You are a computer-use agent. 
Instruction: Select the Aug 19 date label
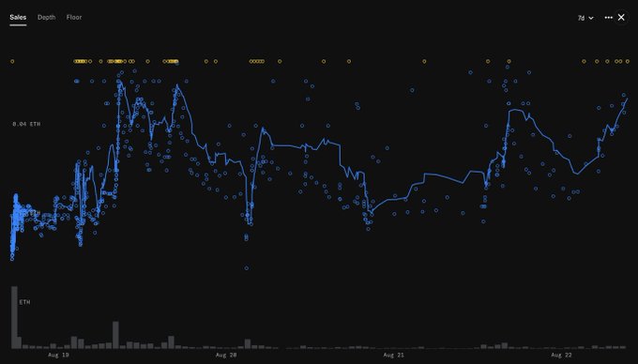pyautogui.click(x=58, y=355)
